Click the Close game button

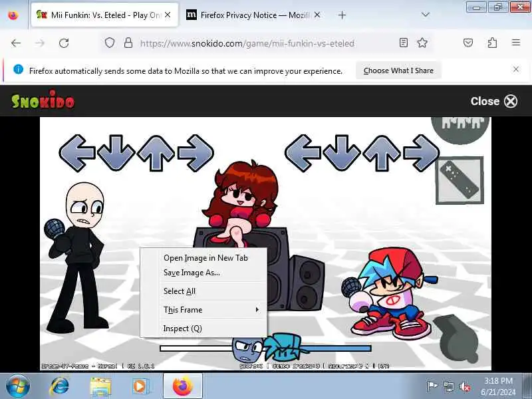[x=493, y=101]
